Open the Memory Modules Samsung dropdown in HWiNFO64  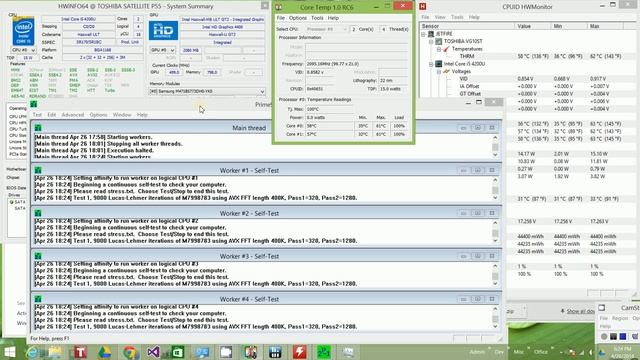click(x=207, y=91)
